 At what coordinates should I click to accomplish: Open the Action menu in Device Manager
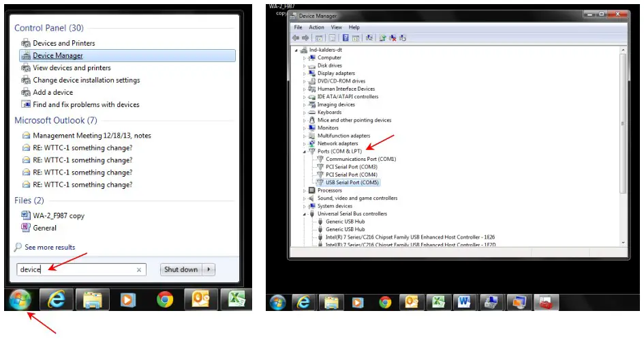tap(316, 27)
